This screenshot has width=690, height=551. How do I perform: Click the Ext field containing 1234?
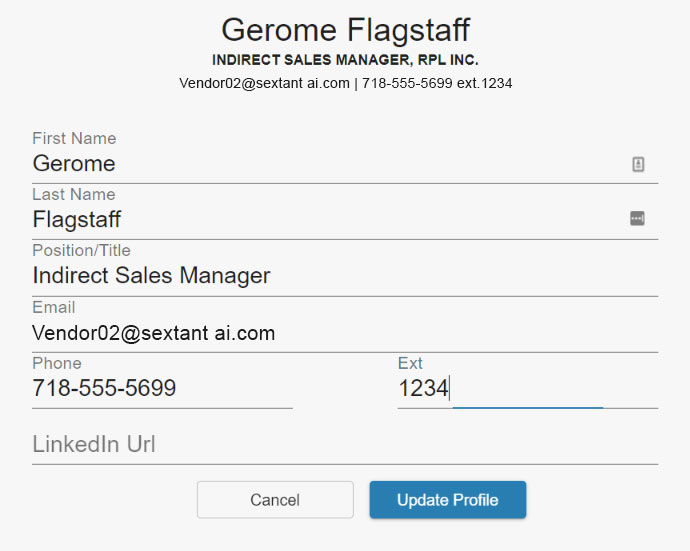tap(525, 389)
